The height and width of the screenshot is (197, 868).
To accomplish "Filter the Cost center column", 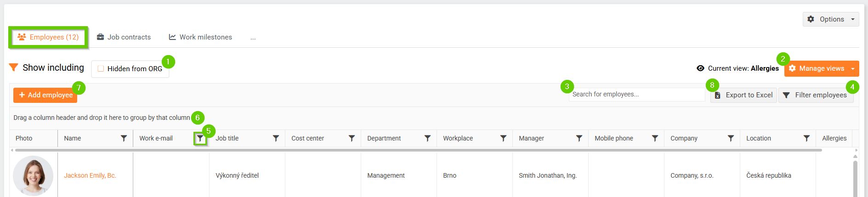I will (x=352, y=138).
